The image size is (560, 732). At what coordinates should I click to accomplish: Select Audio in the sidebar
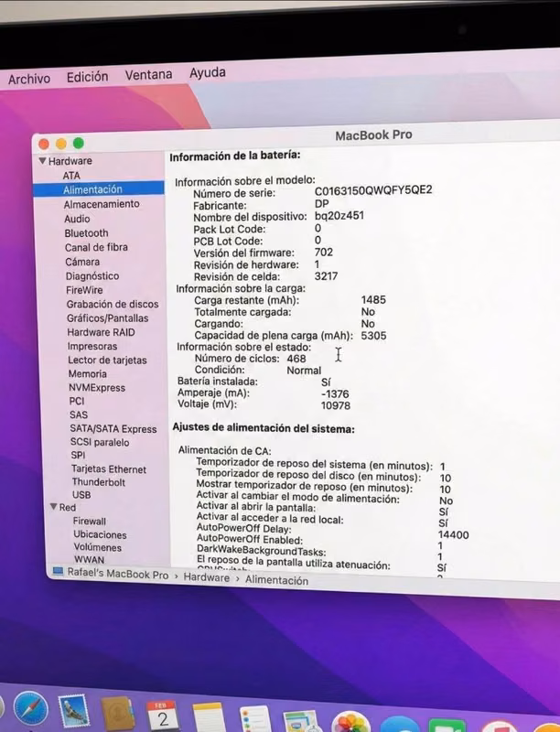(x=77, y=219)
